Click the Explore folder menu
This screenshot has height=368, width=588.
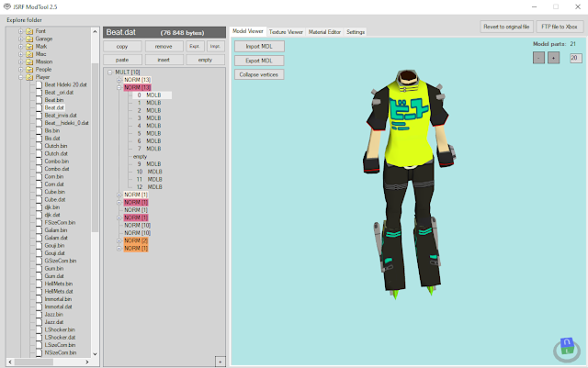[24, 20]
